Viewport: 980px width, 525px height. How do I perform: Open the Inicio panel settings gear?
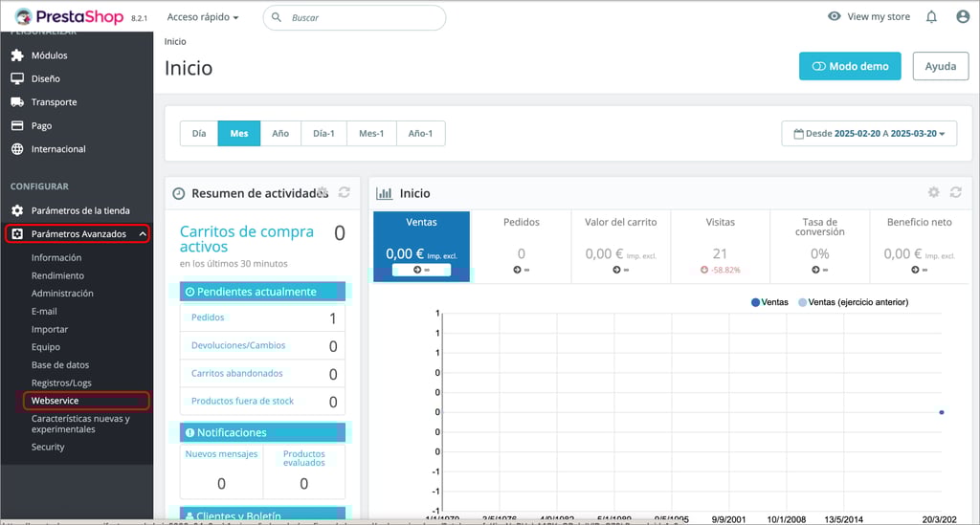coord(934,193)
